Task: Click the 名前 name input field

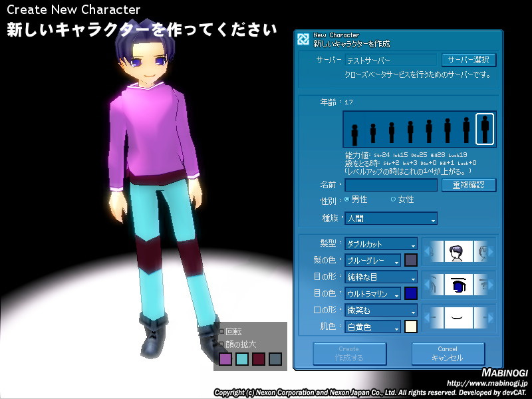Action: 391,185
